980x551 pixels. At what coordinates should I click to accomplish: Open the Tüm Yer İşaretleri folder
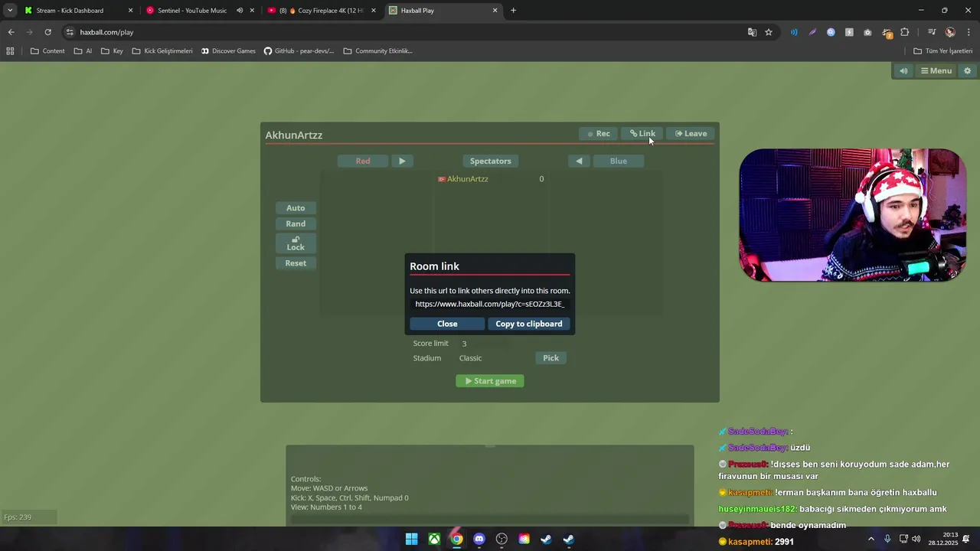click(942, 51)
